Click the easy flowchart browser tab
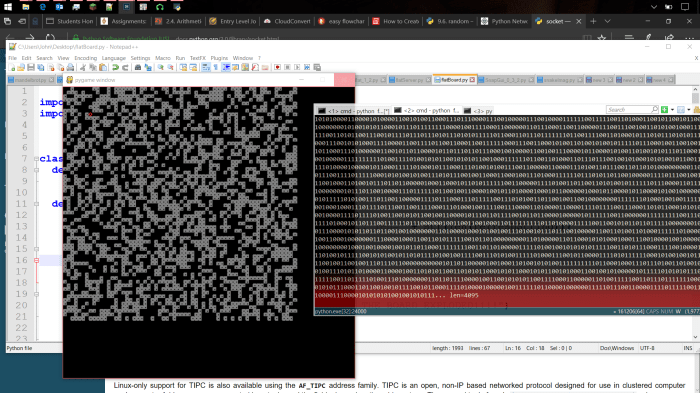 pyautogui.click(x=342, y=21)
